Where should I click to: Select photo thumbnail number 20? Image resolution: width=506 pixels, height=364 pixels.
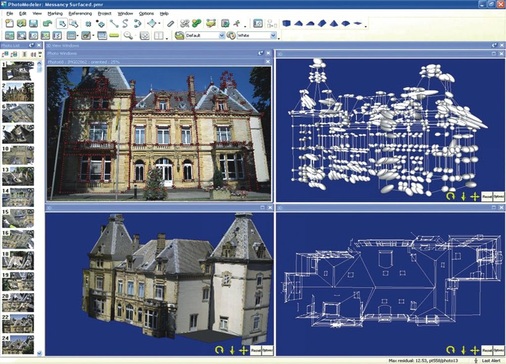tap(18, 302)
